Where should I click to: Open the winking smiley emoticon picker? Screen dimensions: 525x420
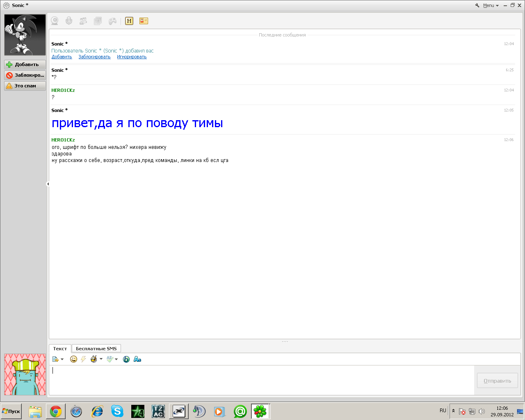pyautogui.click(x=73, y=359)
